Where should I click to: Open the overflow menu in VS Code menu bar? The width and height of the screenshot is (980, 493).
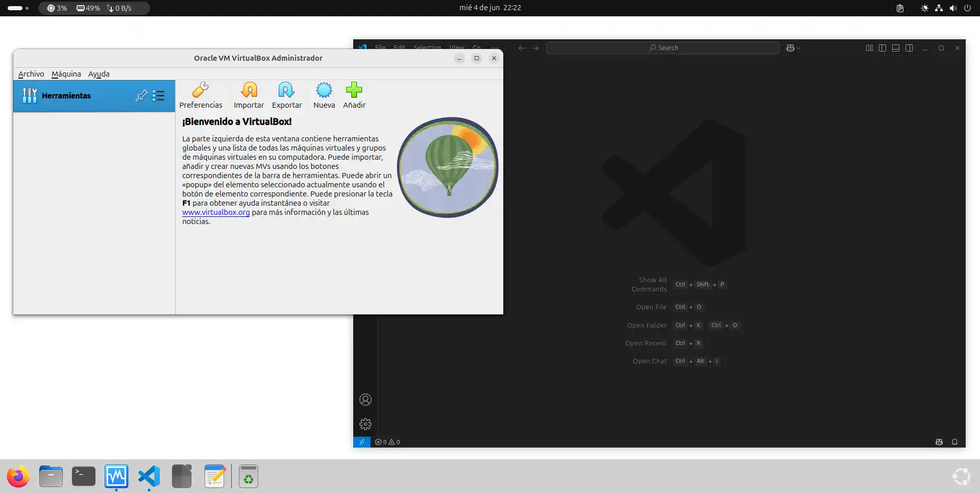pyautogui.click(x=495, y=47)
